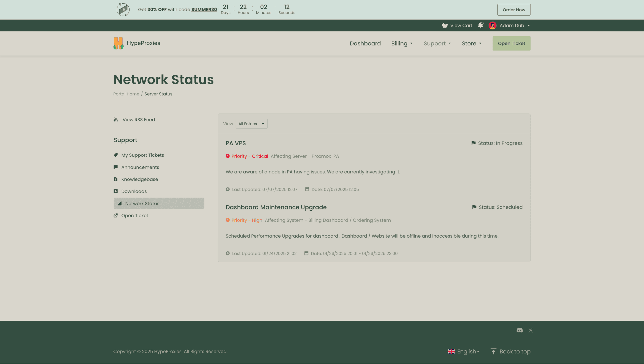
Task: Click the Knowledgebase document icon
Action: (x=116, y=179)
